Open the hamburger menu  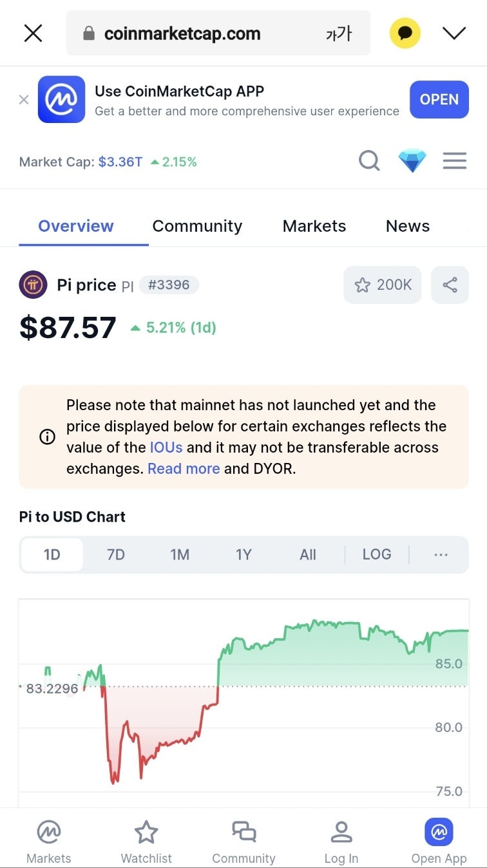point(455,160)
